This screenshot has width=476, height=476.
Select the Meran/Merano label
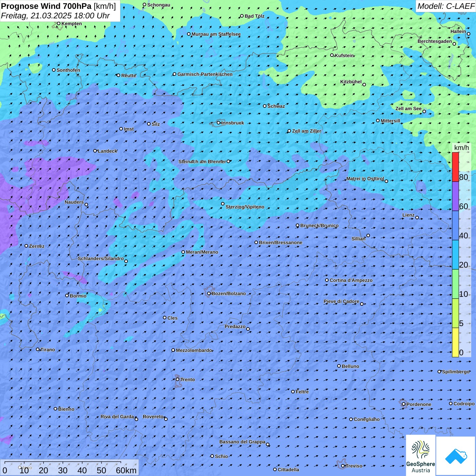(x=202, y=252)
